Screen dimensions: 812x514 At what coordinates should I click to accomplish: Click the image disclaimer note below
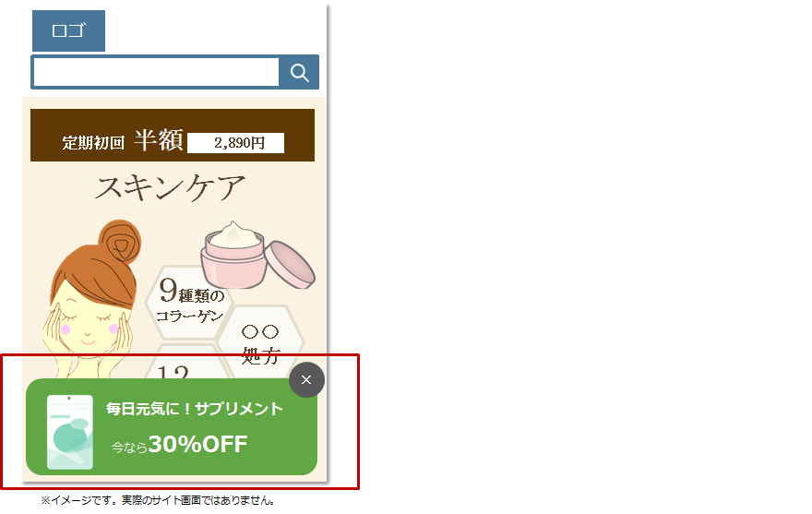[158, 500]
